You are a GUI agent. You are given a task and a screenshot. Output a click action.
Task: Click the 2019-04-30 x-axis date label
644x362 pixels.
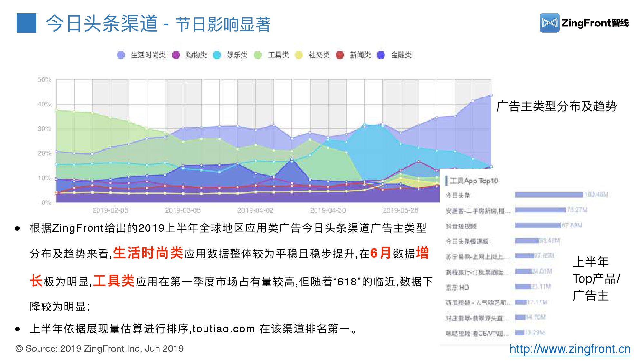[328, 210]
